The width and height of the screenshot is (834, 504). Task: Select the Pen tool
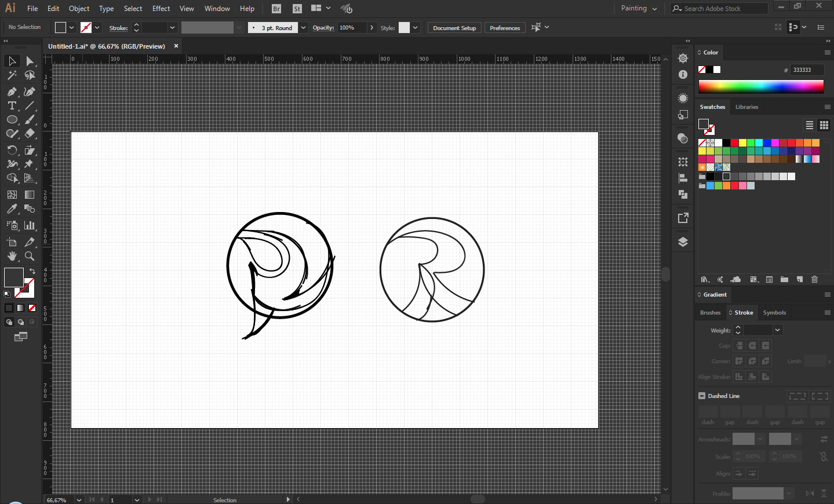(x=12, y=92)
